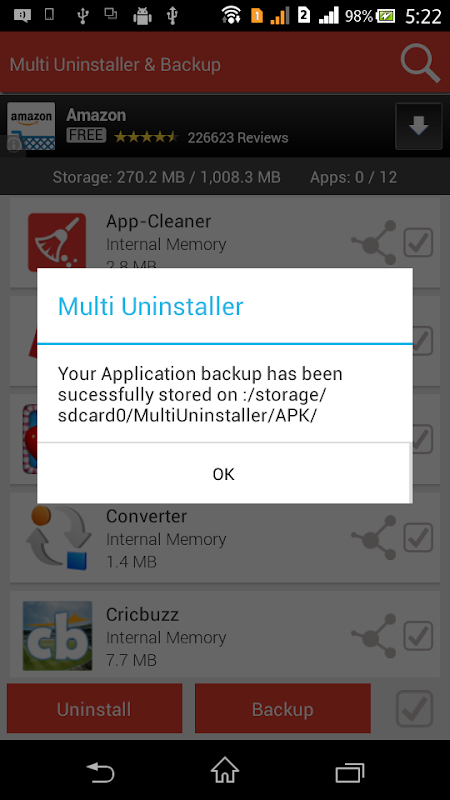Toggle the select-all checkbox beside Backup
The width and height of the screenshot is (450, 800).
point(414,709)
